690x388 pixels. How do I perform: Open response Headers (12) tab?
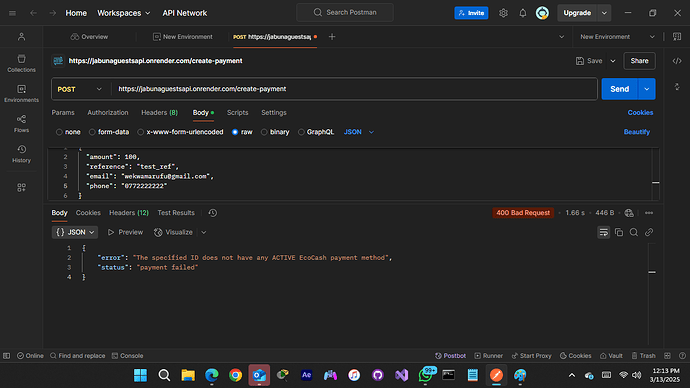click(129, 213)
